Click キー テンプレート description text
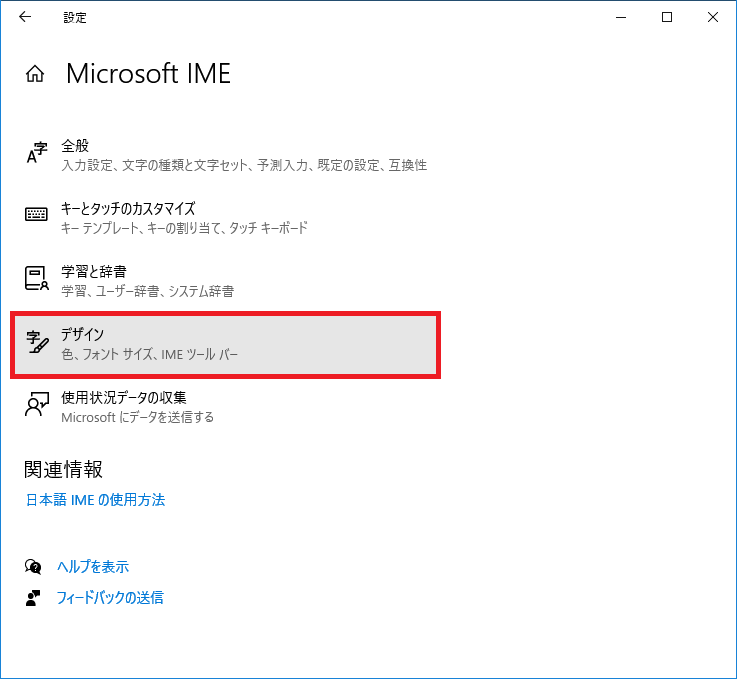Screen dimensions: 737x679 pos(184,228)
